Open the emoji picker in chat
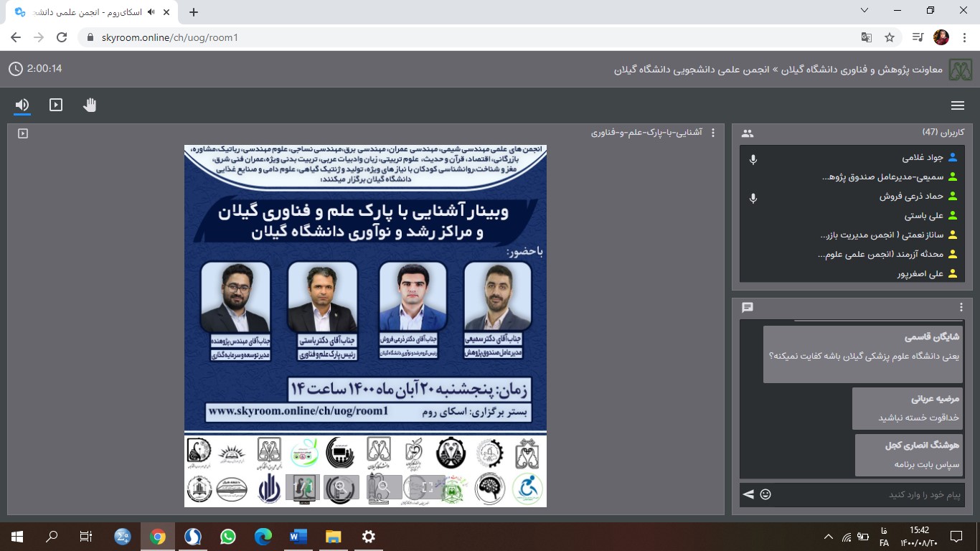 point(765,494)
